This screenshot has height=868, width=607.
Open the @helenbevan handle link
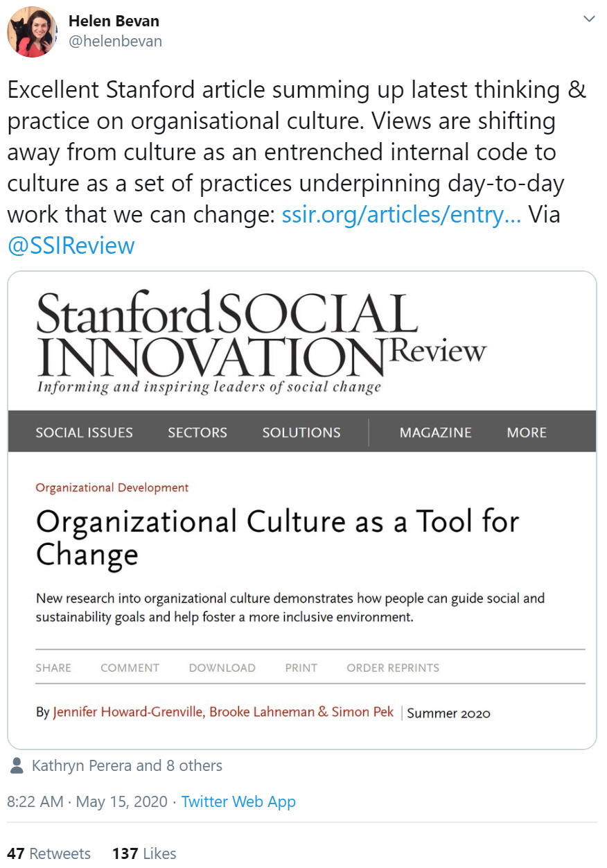point(115,41)
